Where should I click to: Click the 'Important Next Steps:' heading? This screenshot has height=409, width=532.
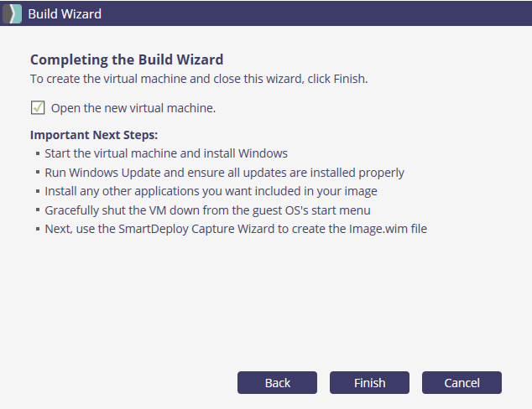[94, 135]
